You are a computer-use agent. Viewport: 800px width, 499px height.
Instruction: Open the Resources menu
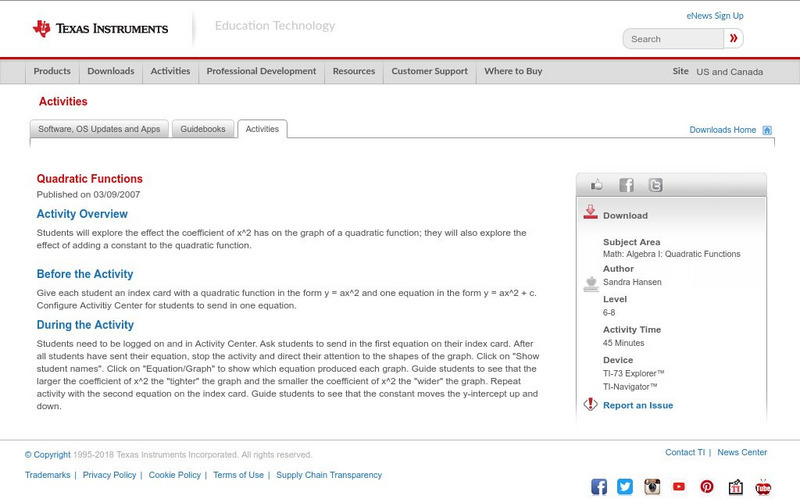tap(354, 71)
